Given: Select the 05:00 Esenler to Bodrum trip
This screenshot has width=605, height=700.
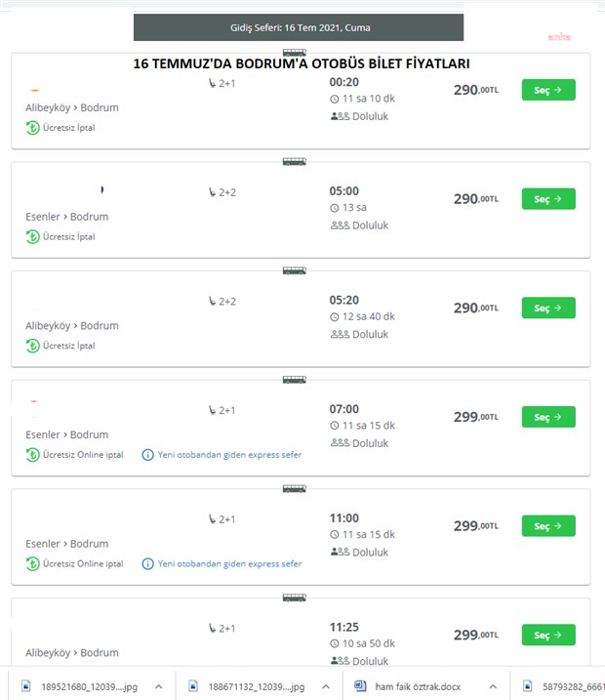Looking at the screenshot, I should [548, 198].
